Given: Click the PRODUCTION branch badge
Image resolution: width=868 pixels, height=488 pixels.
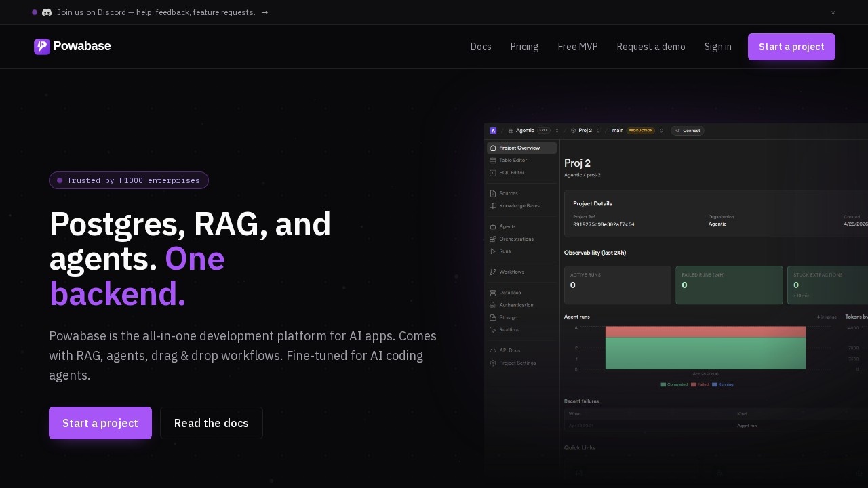Looking at the screenshot, I should coord(640,131).
